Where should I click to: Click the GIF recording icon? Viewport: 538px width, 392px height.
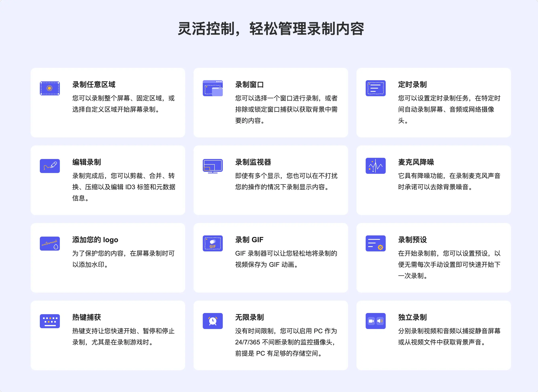pyautogui.click(x=213, y=243)
